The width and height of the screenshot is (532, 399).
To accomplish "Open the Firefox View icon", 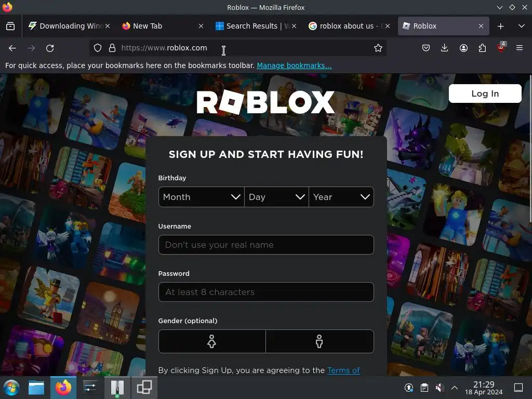I will click(10, 26).
